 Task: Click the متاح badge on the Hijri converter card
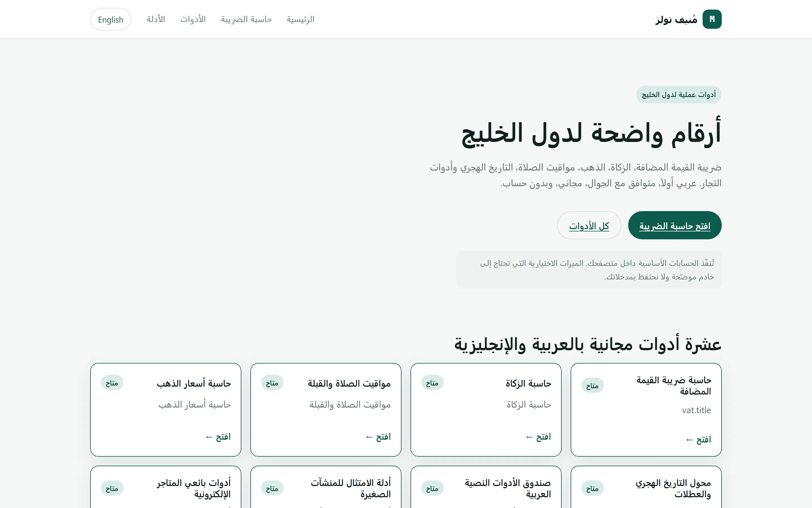tap(592, 488)
